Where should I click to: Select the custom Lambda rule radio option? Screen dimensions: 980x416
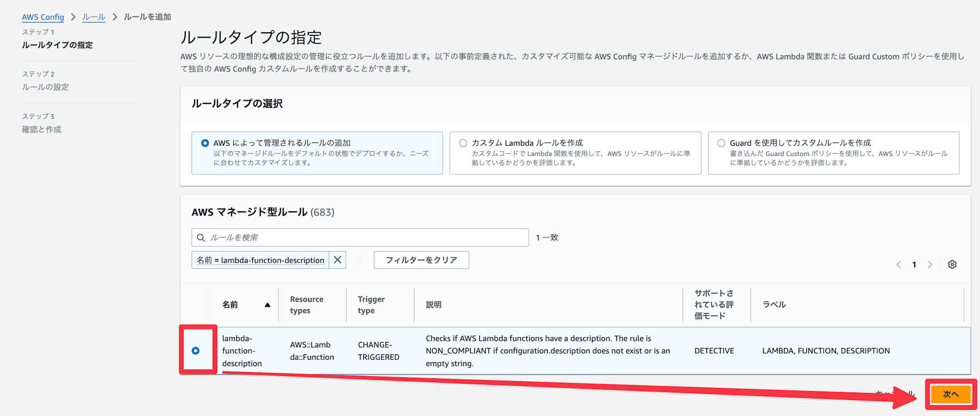point(463,143)
